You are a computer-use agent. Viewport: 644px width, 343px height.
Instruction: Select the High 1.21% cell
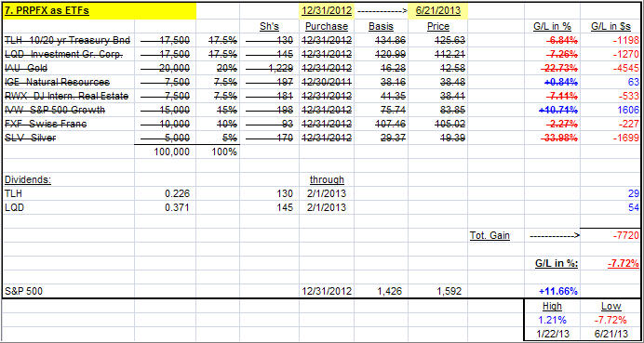(553, 320)
